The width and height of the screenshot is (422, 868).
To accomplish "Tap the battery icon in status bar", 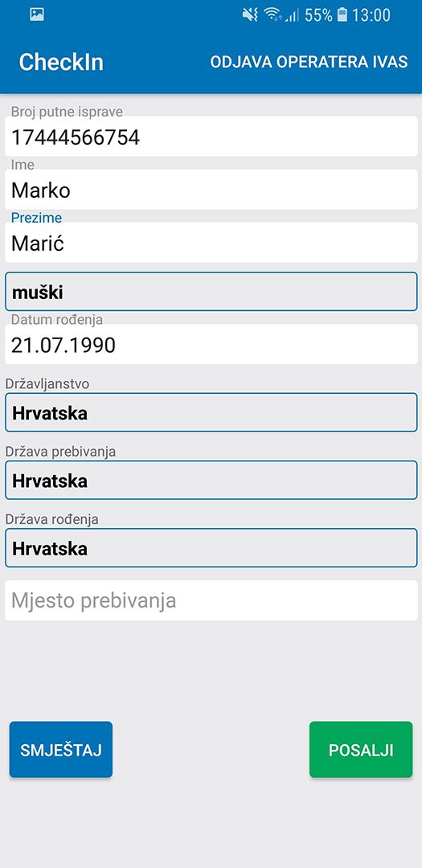I will pyautogui.click(x=342, y=15).
